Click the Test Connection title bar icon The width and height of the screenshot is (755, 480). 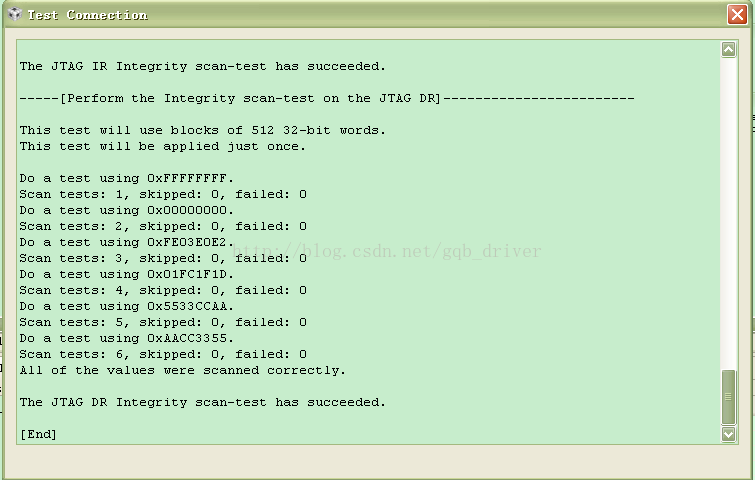tap(15, 14)
